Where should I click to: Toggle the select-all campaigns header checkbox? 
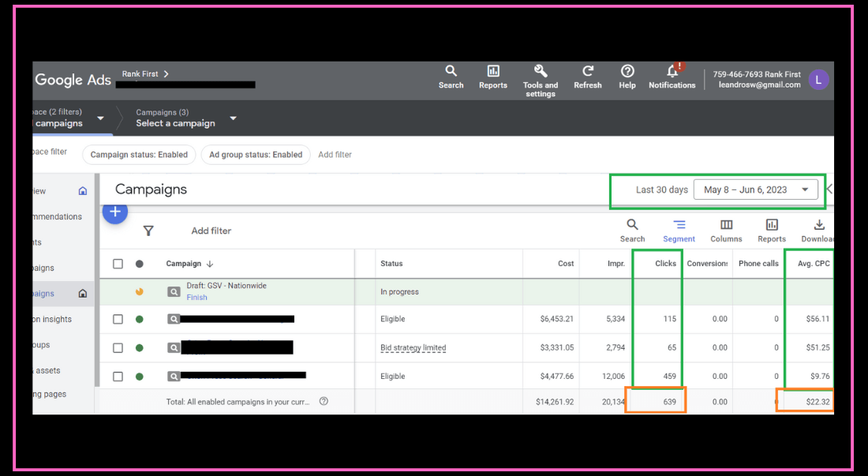coord(118,264)
